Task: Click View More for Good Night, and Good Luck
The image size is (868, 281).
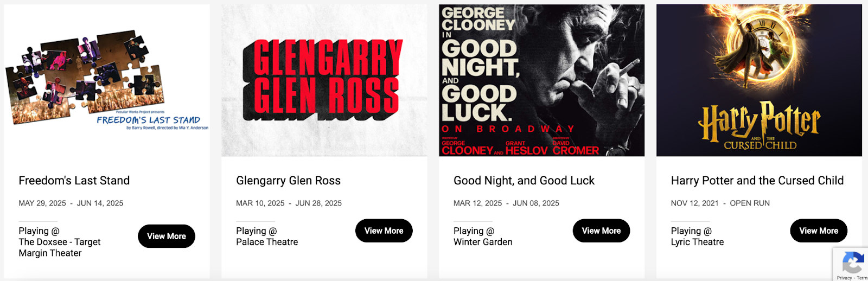Action: 601,231
